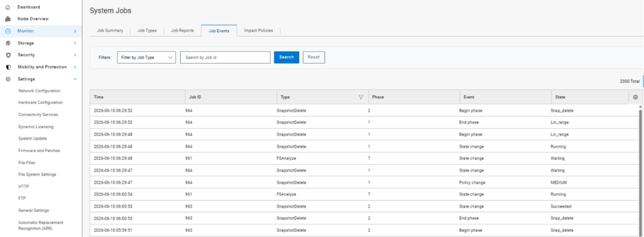The height and width of the screenshot is (237, 644).
Task: Switch to the Job Summary tab
Action: coord(110,31)
